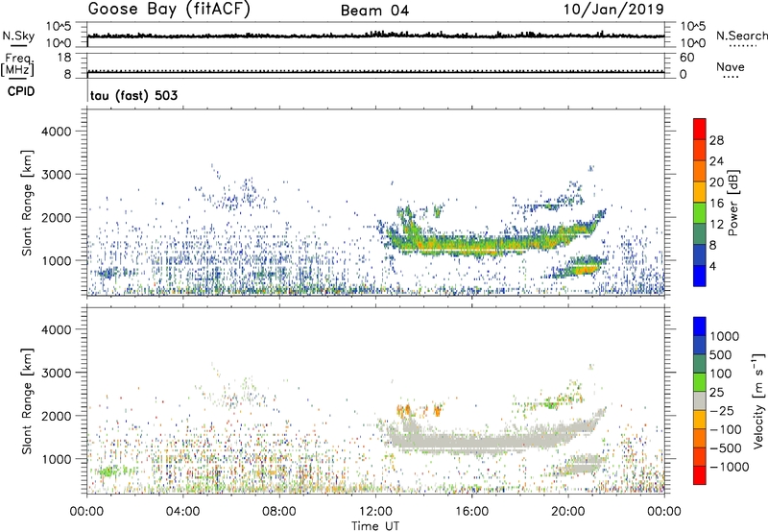Image resolution: width=768 pixels, height=532 pixels.
Task: Click the "Power [dB]" color bar title
Action: point(732,203)
